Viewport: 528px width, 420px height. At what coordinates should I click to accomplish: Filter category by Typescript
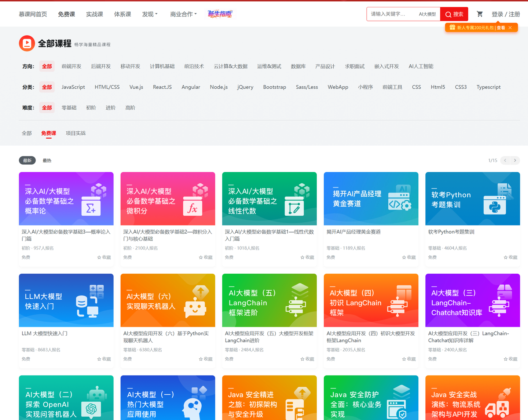(489, 87)
